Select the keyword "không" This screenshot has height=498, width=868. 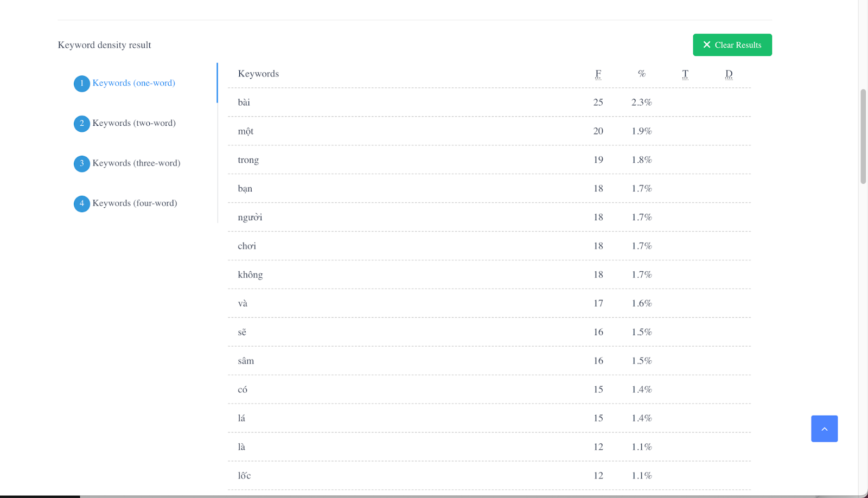250,274
